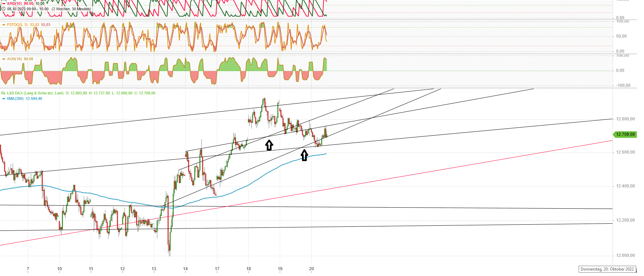The width and height of the screenshot is (644, 276).
Task: Click the open value O: 12.693,00
Action: point(76,93)
